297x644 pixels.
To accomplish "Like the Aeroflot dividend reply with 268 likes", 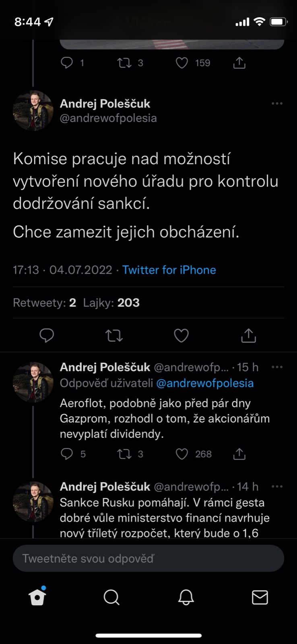I will [182, 454].
